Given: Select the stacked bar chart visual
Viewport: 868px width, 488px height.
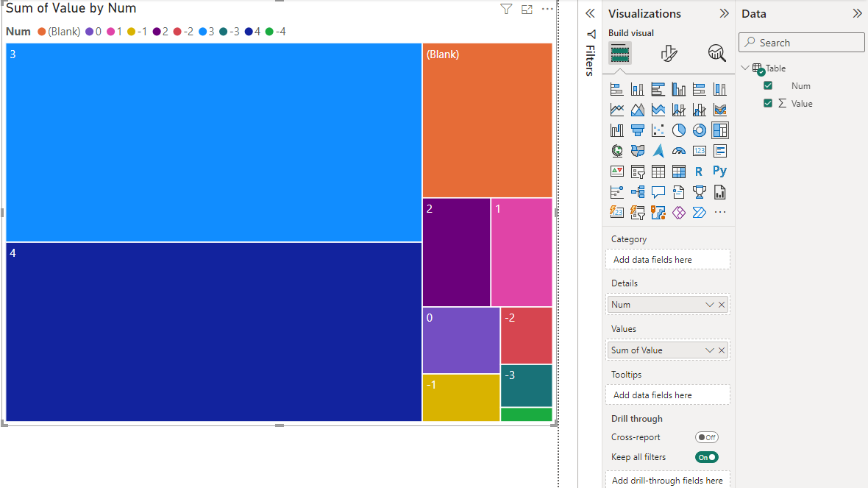Looking at the screenshot, I should tap(616, 89).
